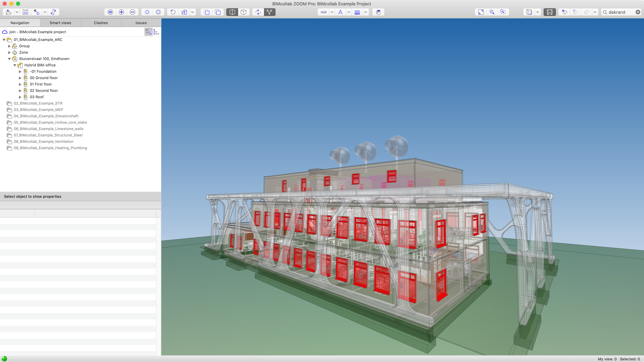Switch to the Smart views tab

click(60, 23)
